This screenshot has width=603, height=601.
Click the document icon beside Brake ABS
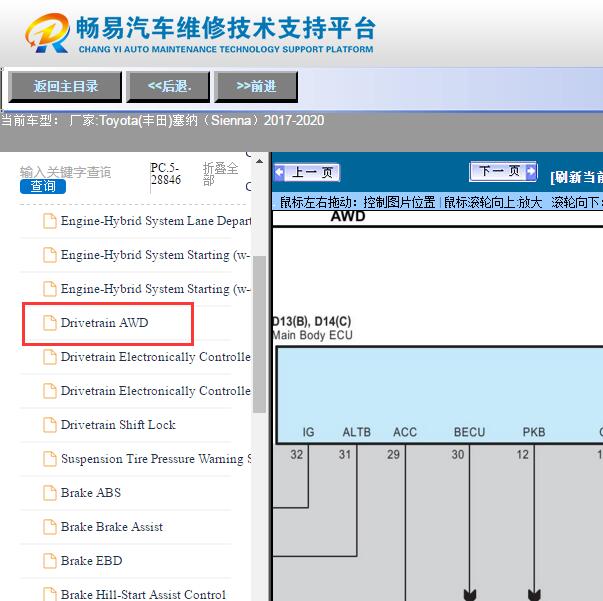tap(50, 493)
